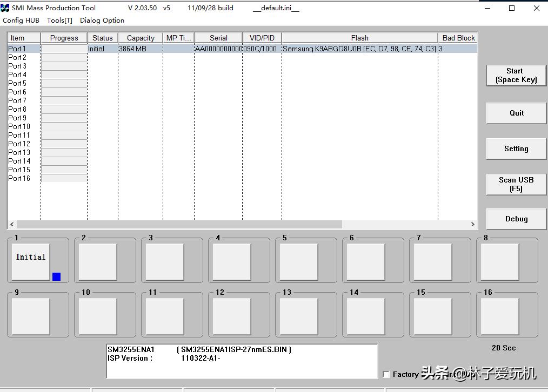The width and height of the screenshot is (548, 392).
Task: Click the empty slot 11 button
Action: point(165,316)
